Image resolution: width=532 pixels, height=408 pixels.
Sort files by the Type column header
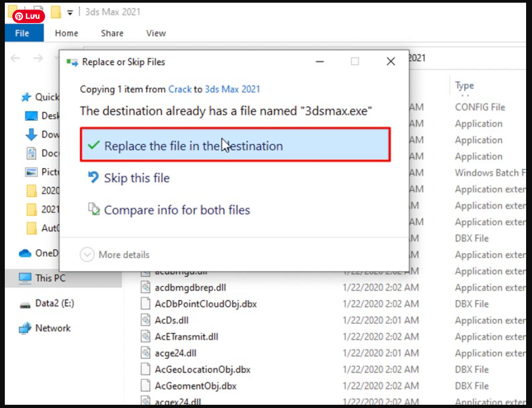click(x=464, y=85)
